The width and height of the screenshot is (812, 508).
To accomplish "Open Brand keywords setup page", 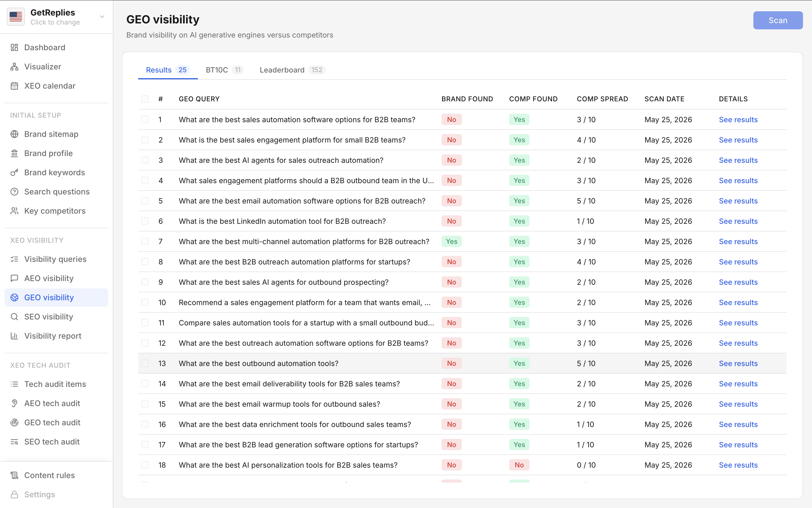I will point(56,172).
